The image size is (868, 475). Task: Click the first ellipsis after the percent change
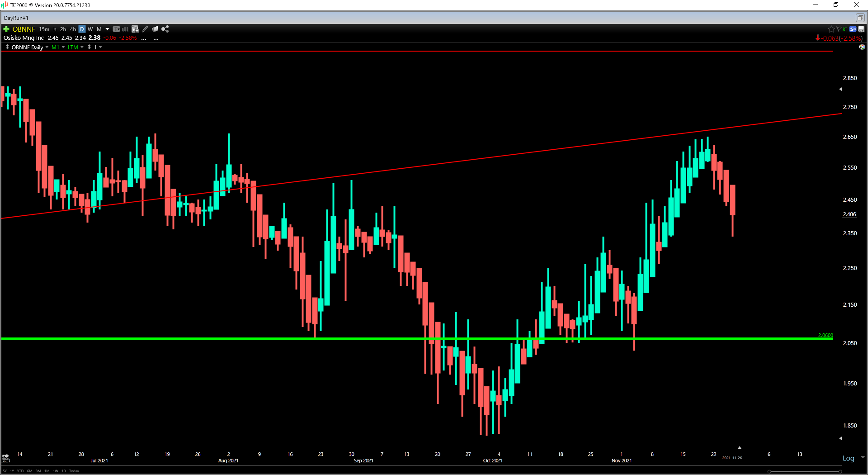(144, 38)
